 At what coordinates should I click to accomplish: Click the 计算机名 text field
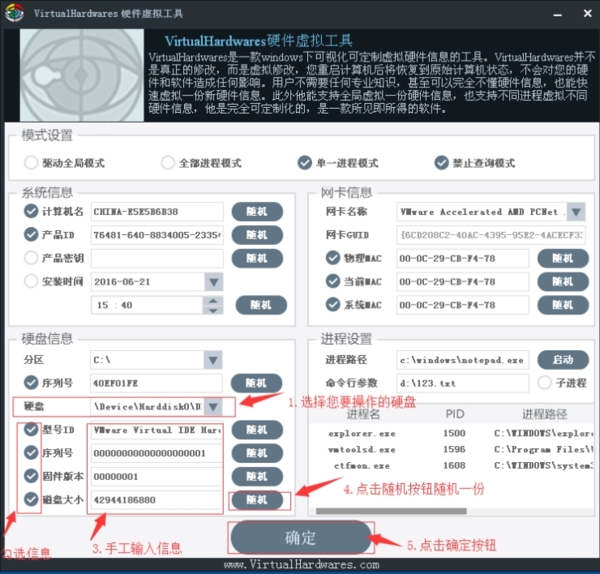click(x=157, y=212)
